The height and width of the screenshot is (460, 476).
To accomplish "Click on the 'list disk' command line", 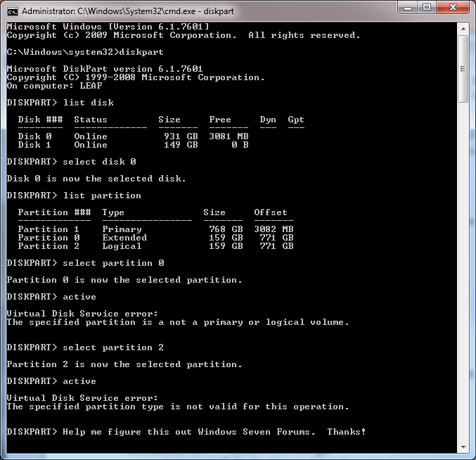I will click(x=60, y=103).
